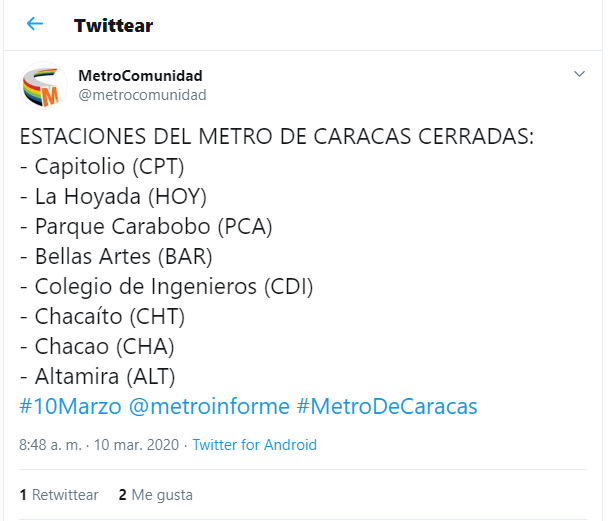View the 1 Retwittear list
Viewport: 613px width, 521px height.
pos(59,495)
